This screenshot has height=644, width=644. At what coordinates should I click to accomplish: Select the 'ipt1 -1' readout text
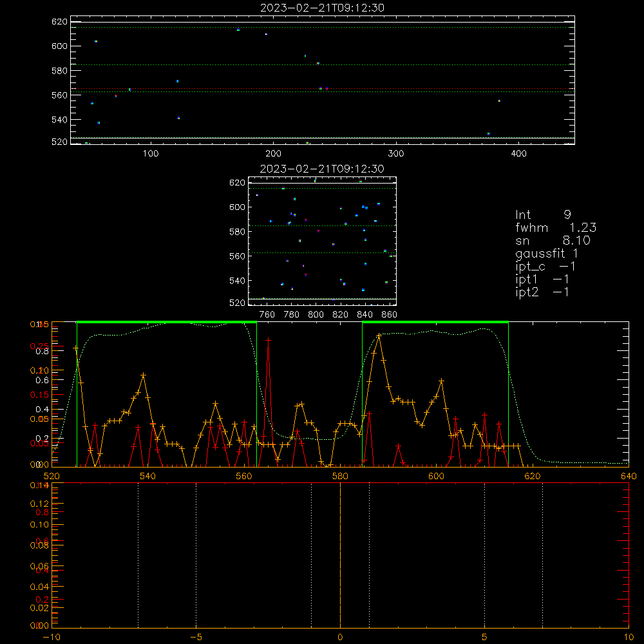coord(542,279)
